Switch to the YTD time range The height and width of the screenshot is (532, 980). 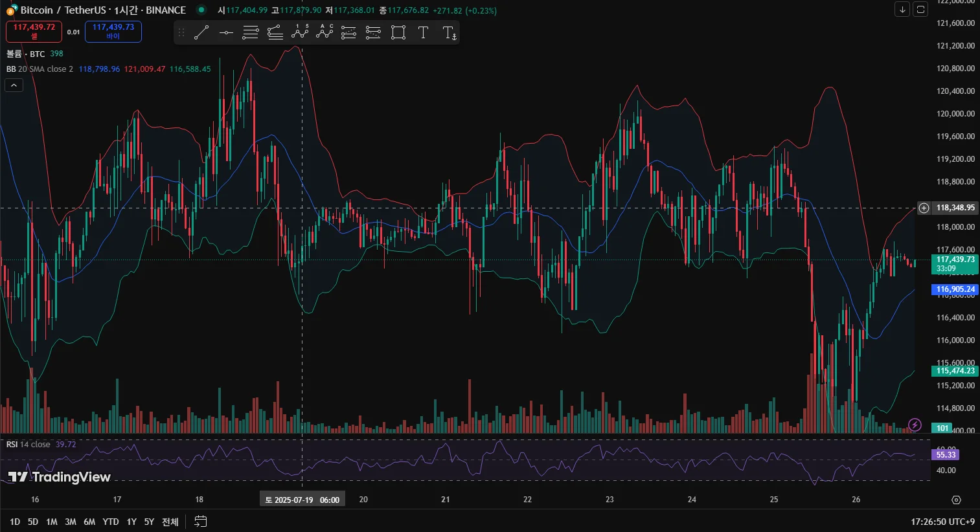pyautogui.click(x=111, y=522)
